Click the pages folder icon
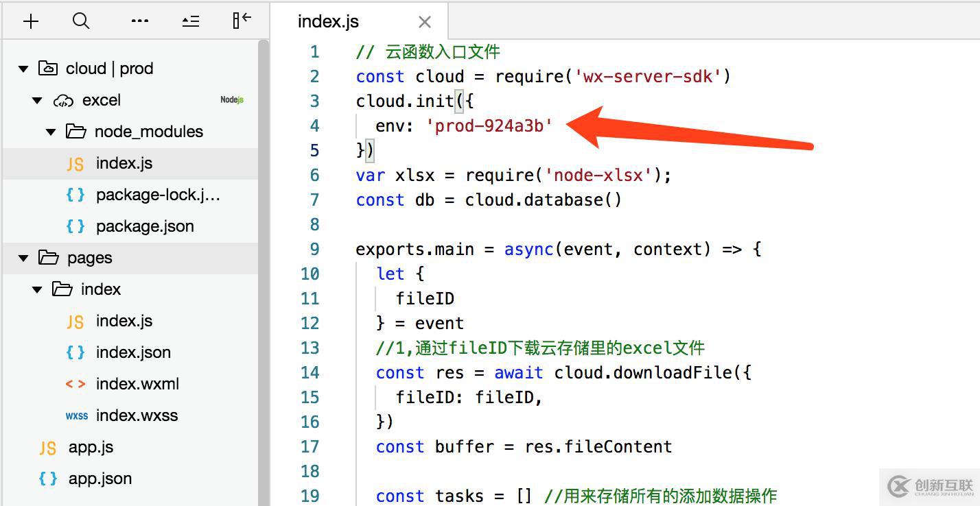980x506 pixels. pos(48,257)
